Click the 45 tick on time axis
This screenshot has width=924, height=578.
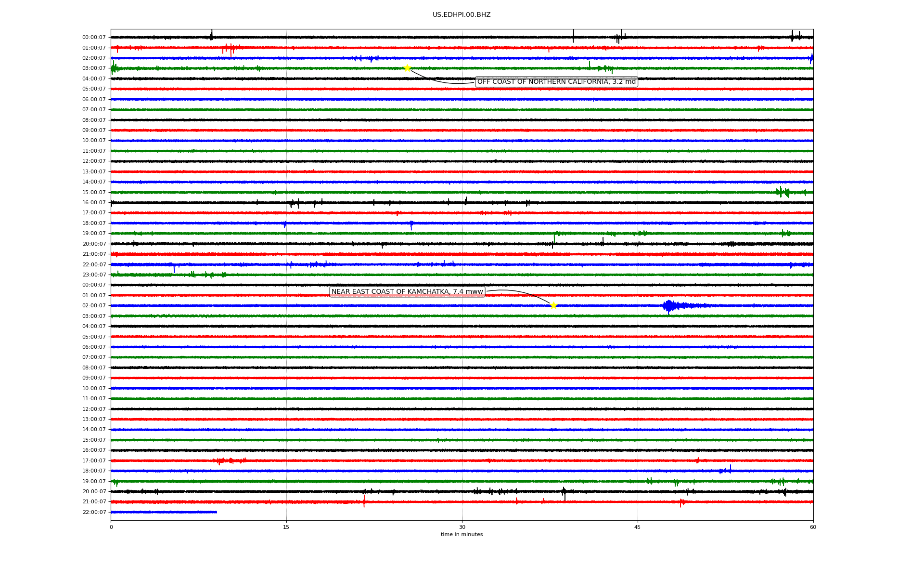point(638,527)
